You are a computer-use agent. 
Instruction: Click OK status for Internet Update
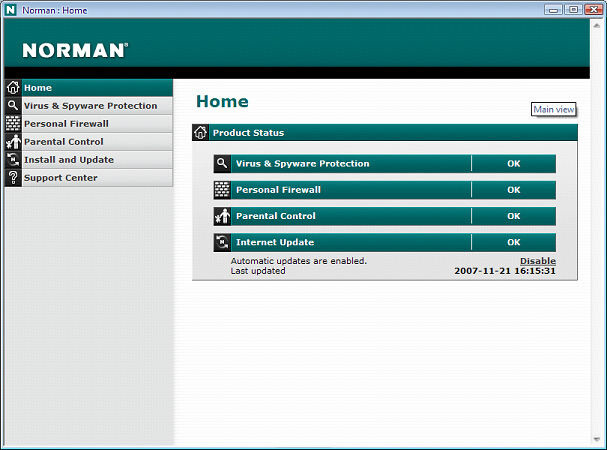(514, 242)
